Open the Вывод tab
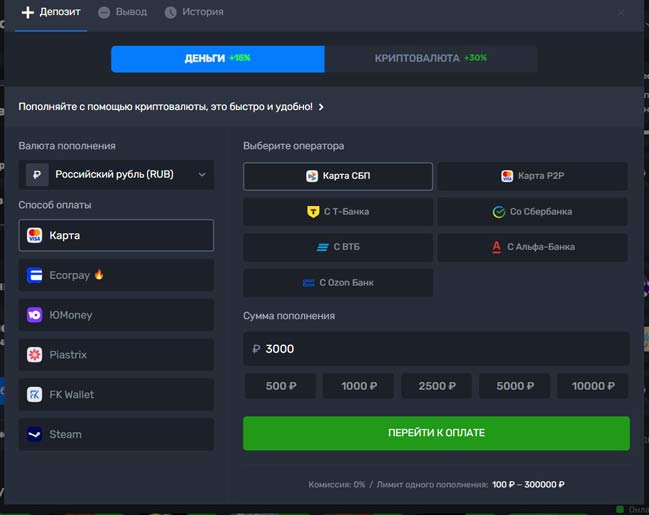The height and width of the screenshot is (515, 649). 123,12
